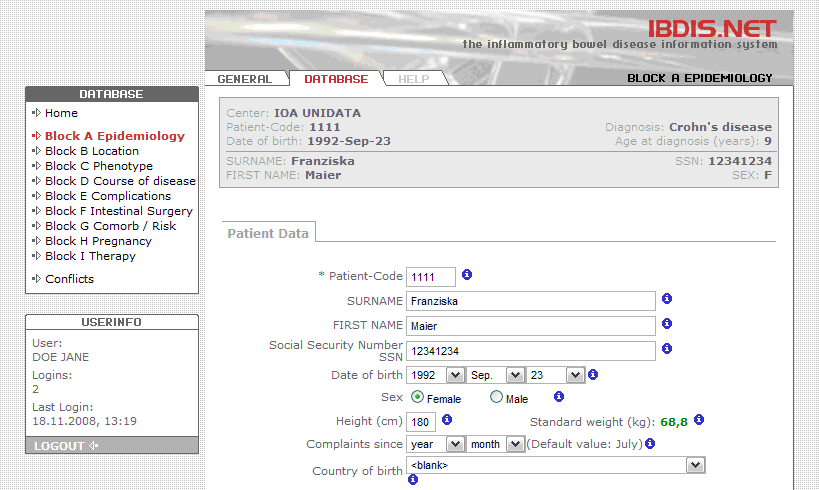Viewport: 819px width, 490px height.
Task: Open Block D Course of disease
Action: tap(120, 181)
